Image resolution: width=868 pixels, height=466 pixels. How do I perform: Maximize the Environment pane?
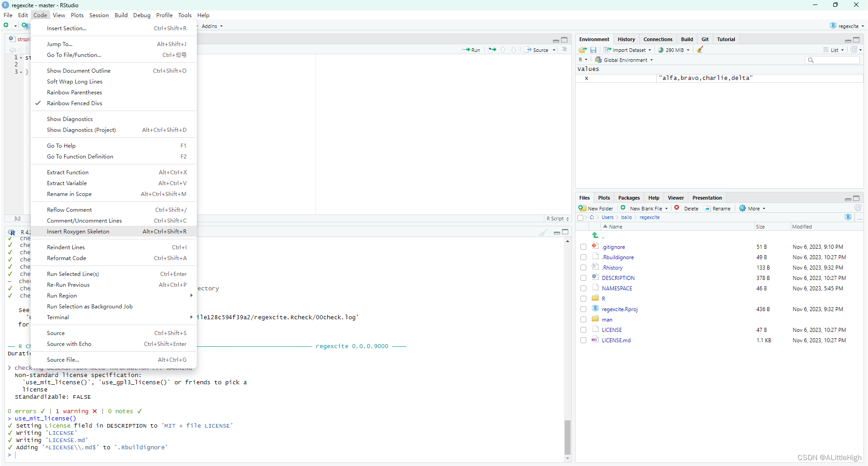pyautogui.click(x=856, y=40)
